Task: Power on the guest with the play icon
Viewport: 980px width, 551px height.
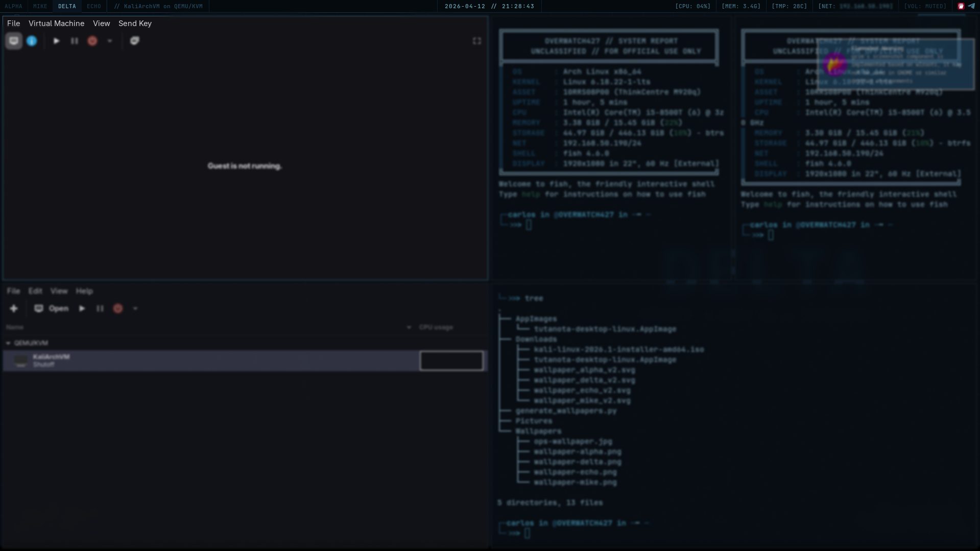Action: [x=56, y=41]
